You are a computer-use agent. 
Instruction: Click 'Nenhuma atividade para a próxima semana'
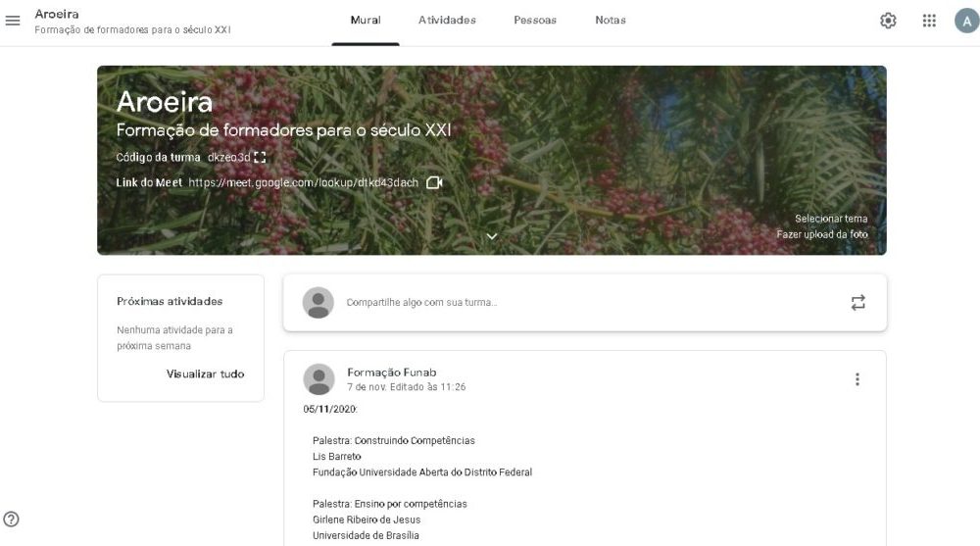click(174, 338)
